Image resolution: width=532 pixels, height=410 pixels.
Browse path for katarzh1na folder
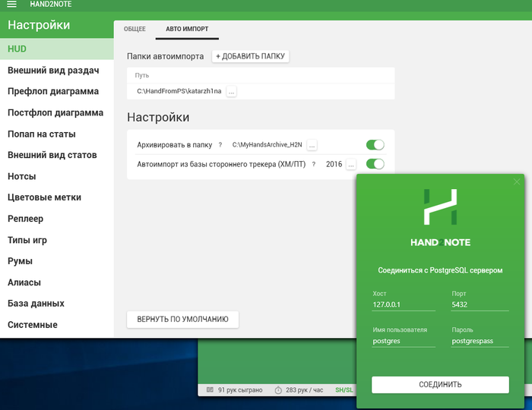click(x=231, y=91)
